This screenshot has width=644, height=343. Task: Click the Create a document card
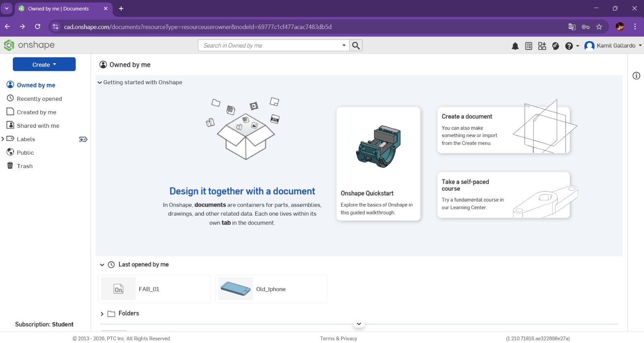504,130
